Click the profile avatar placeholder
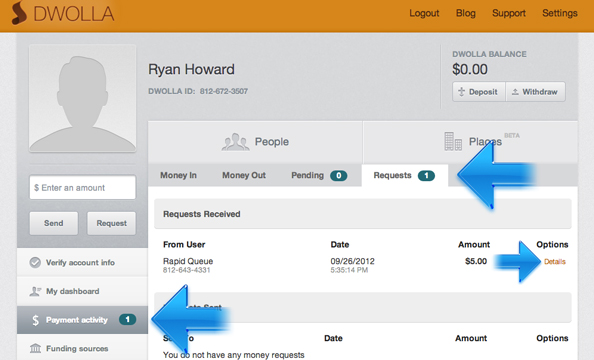The width and height of the screenshot is (594, 360). pos(83,98)
